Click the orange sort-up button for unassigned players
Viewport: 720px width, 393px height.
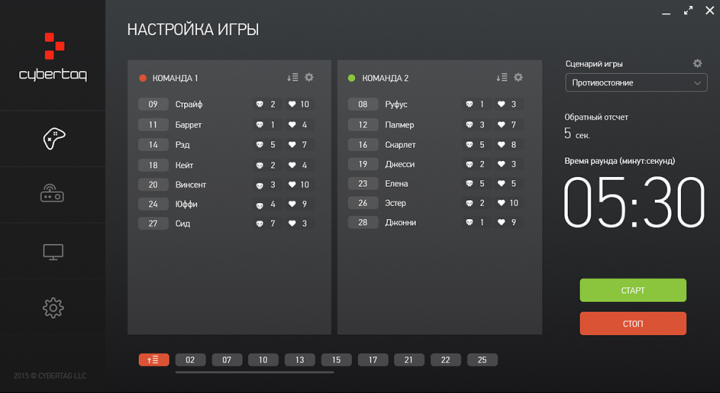point(154,360)
